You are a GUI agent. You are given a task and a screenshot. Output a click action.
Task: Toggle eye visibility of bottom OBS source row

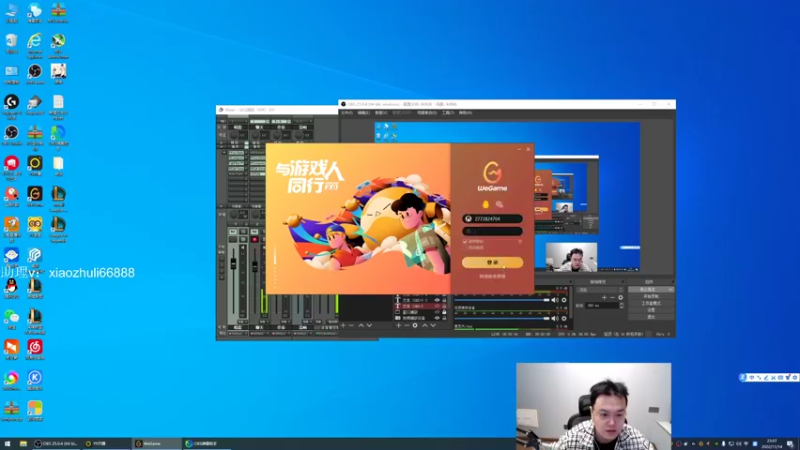(x=437, y=318)
